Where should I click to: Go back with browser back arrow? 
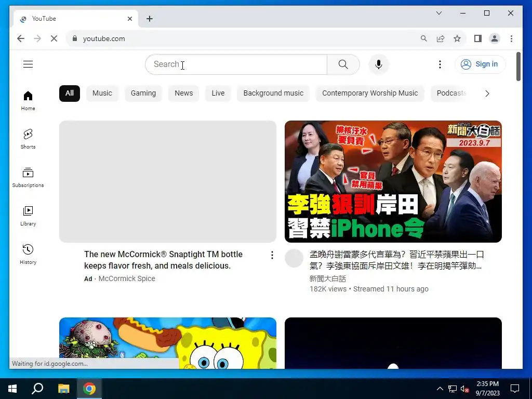click(x=21, y=38)
